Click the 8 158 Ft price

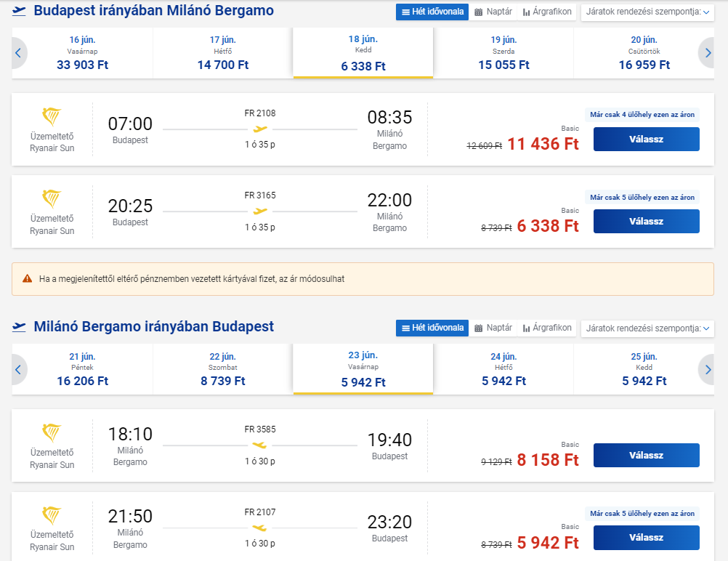click(x=548, y=460)
